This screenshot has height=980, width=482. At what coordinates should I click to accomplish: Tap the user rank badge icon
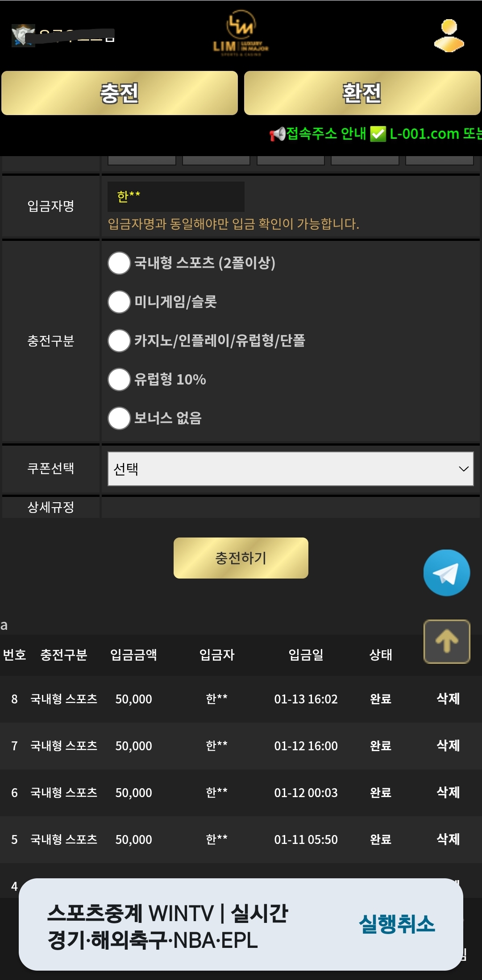pyautogui.click(x=22, y=35)
